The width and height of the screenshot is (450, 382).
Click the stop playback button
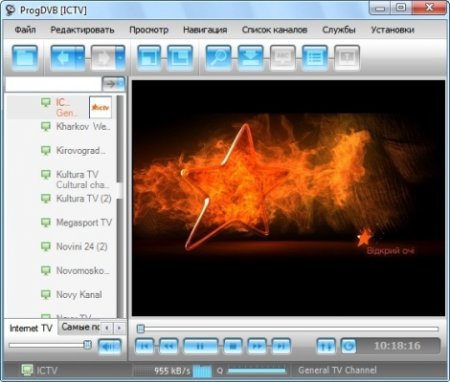pos(233,346)
